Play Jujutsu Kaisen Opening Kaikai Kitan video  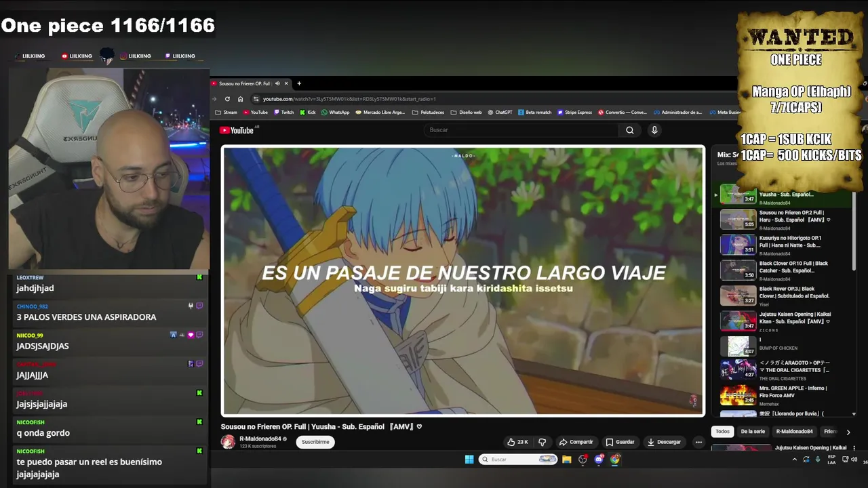[738, 321]
